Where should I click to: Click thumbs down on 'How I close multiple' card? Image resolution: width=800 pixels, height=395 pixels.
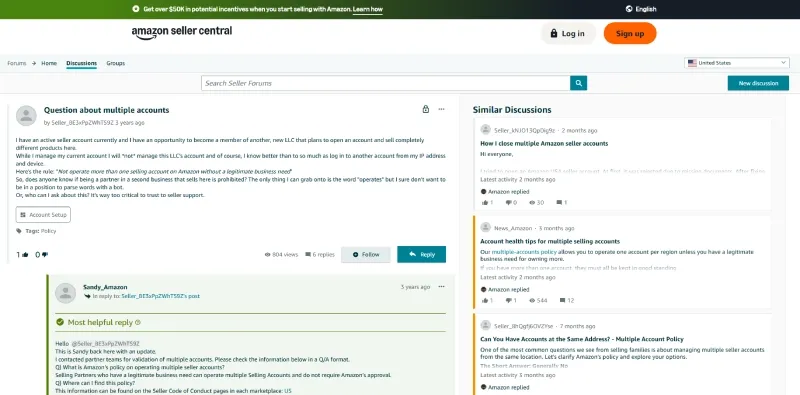point(508,203)
